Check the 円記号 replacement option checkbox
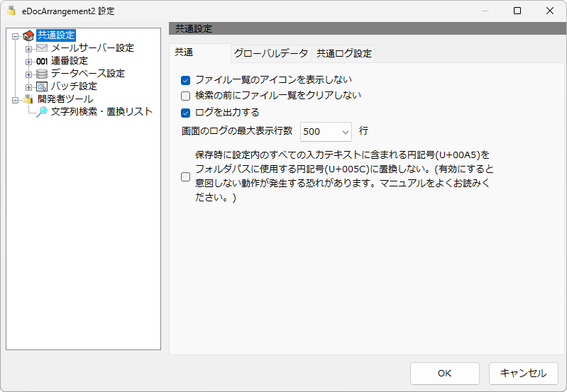 pos(185,177)
